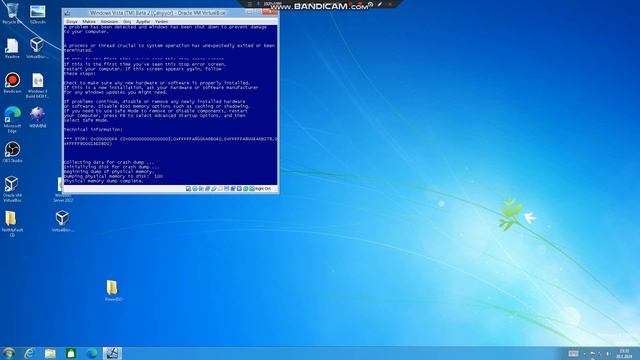The height and width of the screenshot is (360, 640).
Task: Open the Dosya menu in VirtualBox
Action: [71, 21]
